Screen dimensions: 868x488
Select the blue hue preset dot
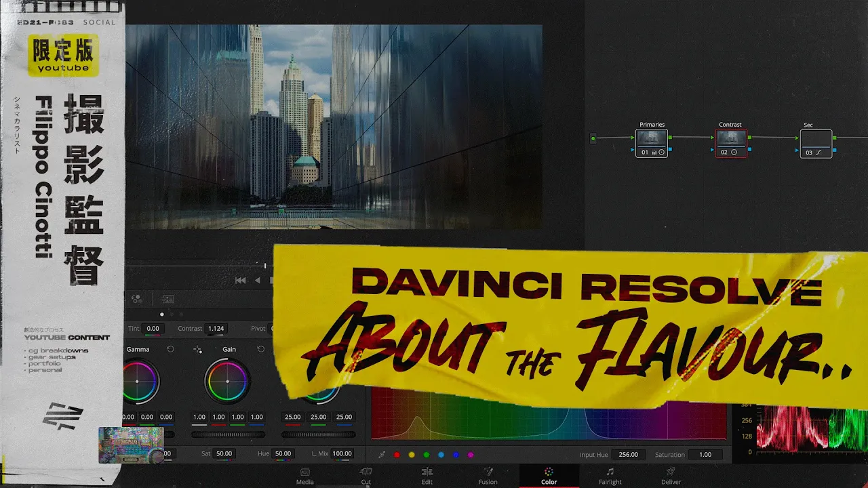point(456,455)
